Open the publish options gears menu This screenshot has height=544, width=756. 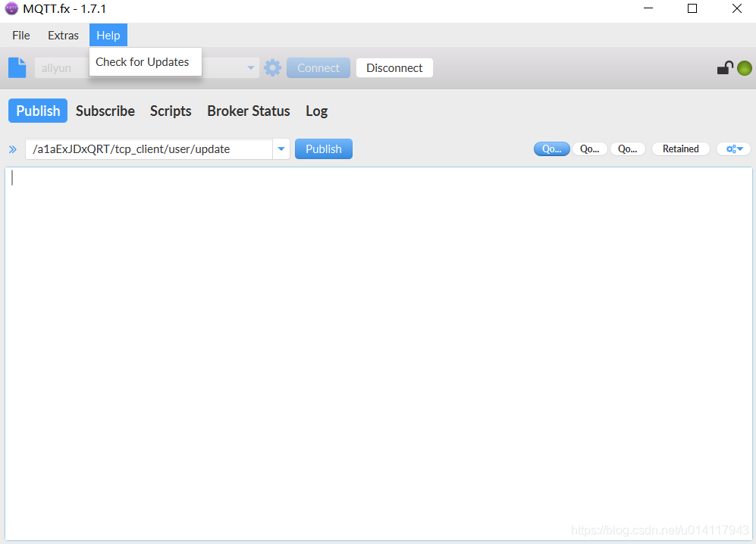(x=734, y=149)
